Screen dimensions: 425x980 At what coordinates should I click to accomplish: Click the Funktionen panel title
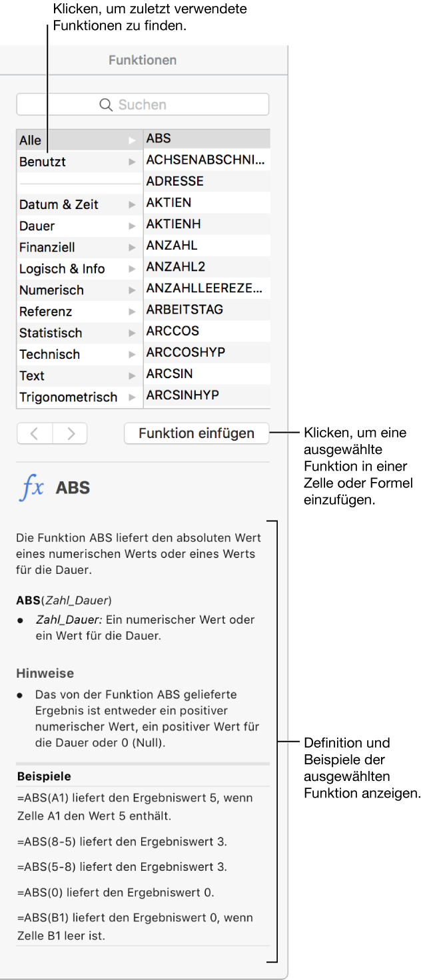(x=143, y=60)
